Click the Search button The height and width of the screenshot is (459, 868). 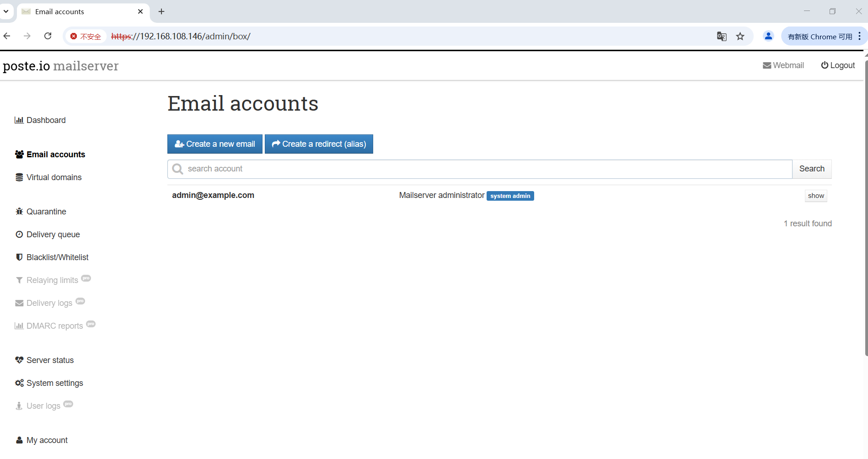point(812,169)
